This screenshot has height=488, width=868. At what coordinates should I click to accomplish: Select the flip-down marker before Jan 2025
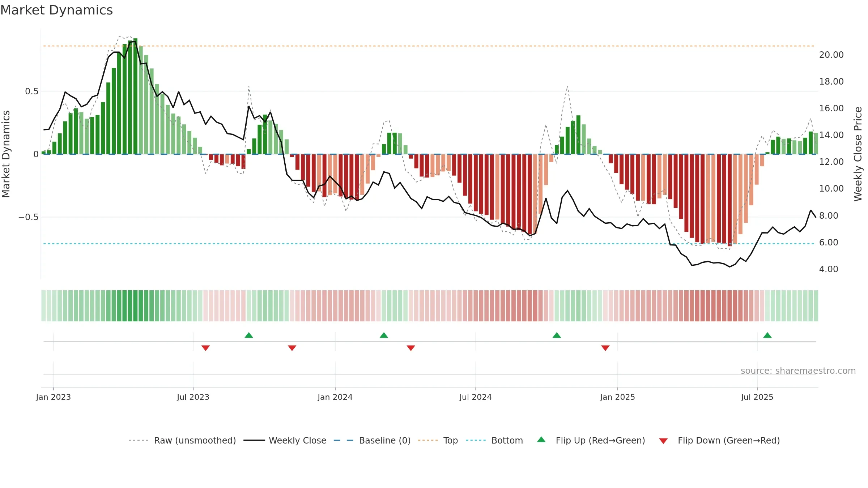pos(605,348)
